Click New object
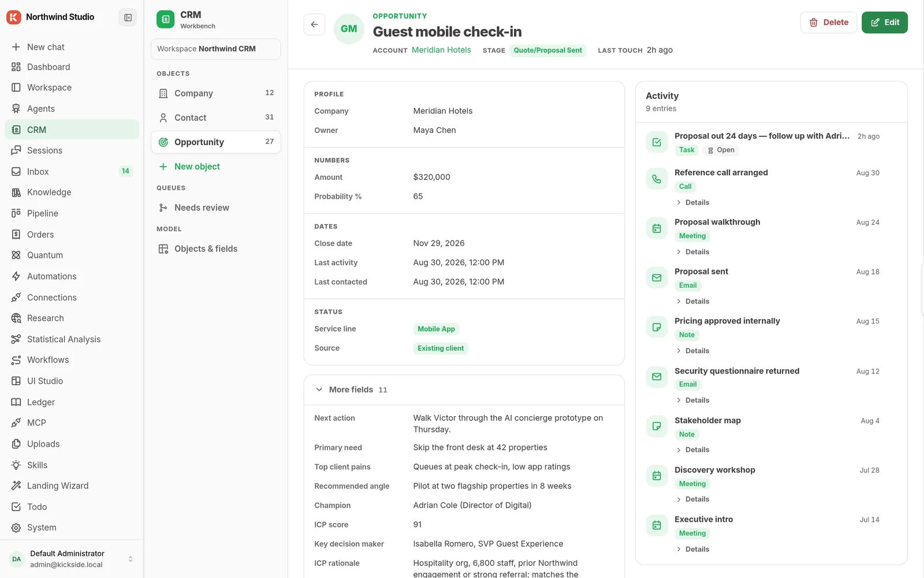 [x=216, y=166]
